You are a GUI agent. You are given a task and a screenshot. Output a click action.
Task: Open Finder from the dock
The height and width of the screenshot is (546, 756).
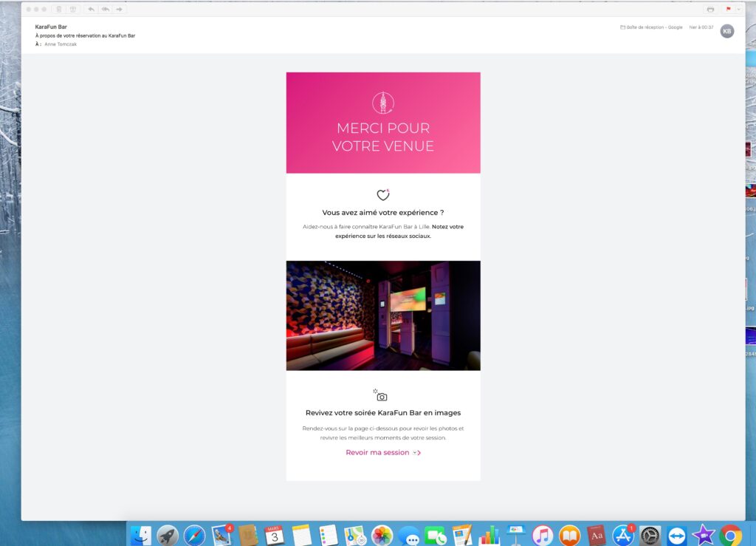(140, 534)
